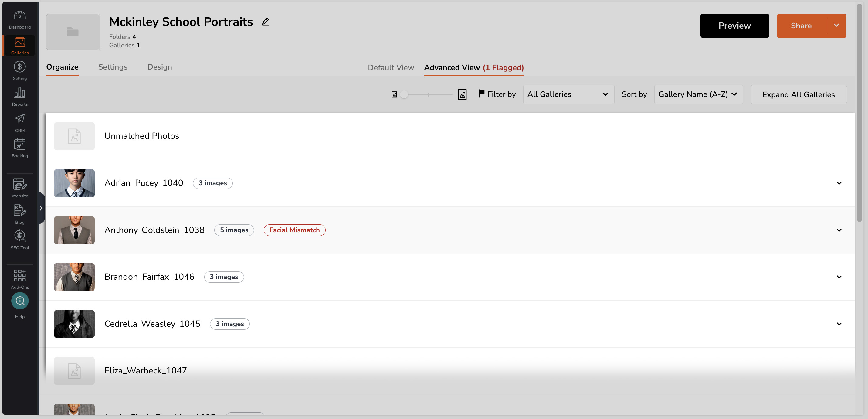Expand the Cedrella_Weasley_1045 gallery chevron
868x419 pixels.
pos(839,324)
